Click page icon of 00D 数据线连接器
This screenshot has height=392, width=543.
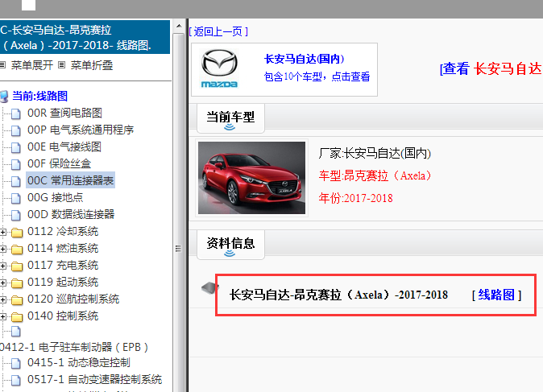point(15,215)
